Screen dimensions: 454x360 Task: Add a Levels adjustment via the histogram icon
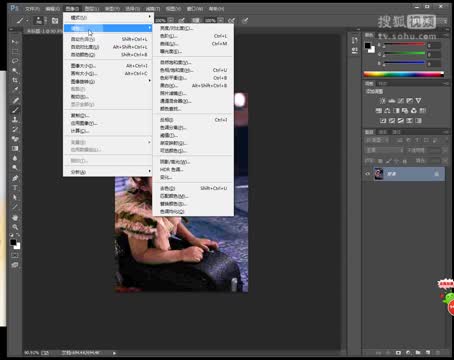(392, 101)
